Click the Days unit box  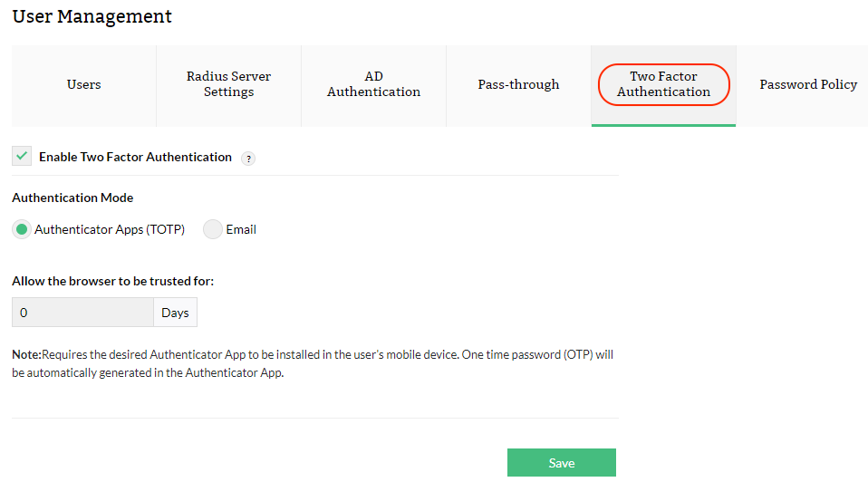point(175,313)
